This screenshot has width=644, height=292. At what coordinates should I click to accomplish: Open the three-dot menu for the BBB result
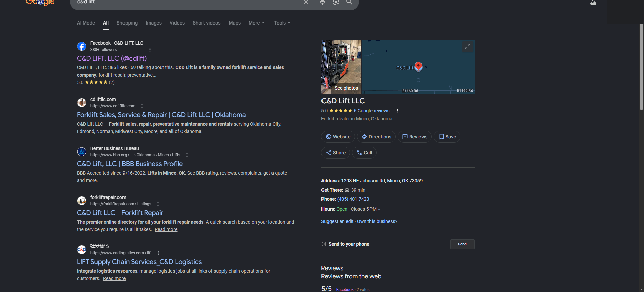187,155
